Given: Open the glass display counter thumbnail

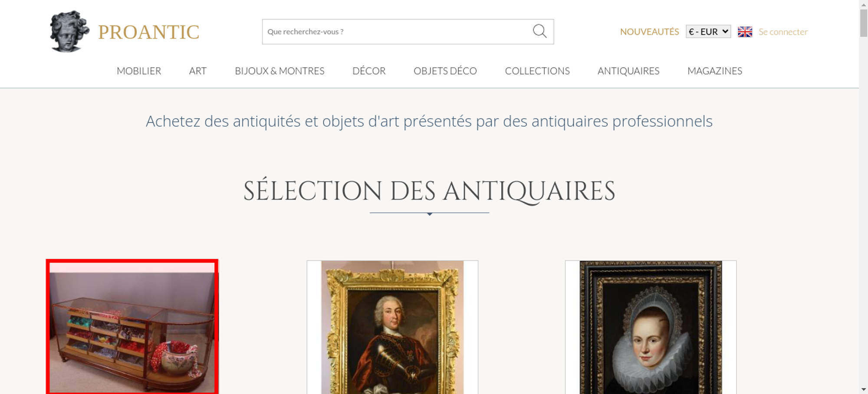Looking at the screenshot, I should click(132, 327).
